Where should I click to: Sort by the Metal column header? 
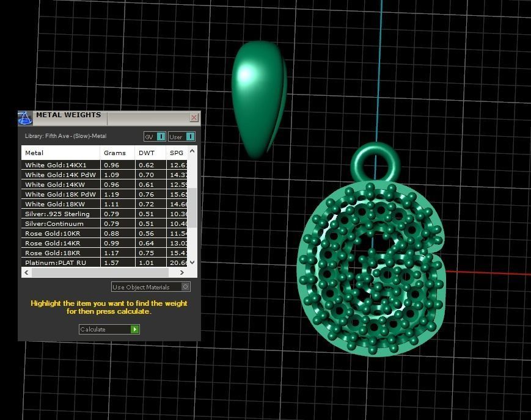(x=60, y=153)
